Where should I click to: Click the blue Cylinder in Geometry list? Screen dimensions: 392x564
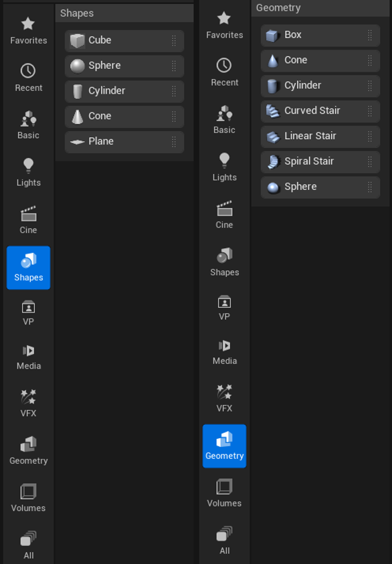click(273, 86)
